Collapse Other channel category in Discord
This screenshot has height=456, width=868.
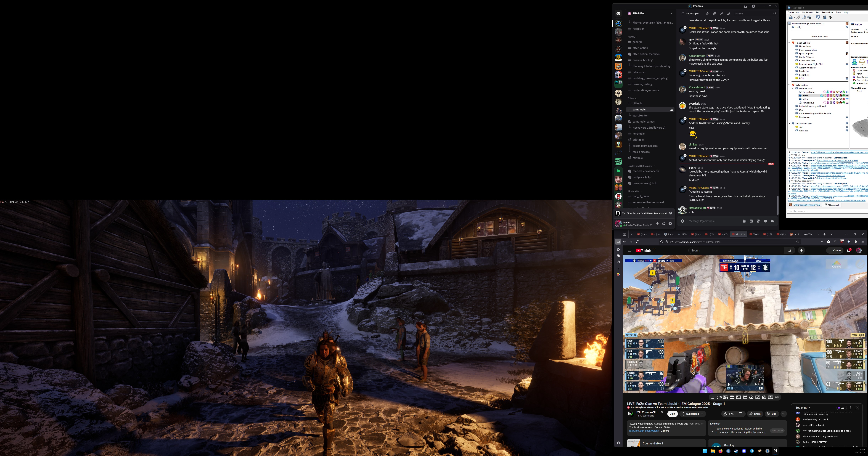[632, 98]
